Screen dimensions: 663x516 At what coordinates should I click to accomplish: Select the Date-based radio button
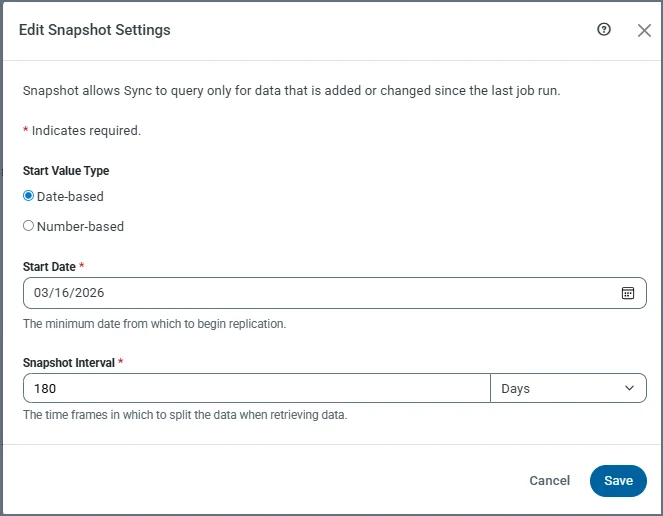28,196
